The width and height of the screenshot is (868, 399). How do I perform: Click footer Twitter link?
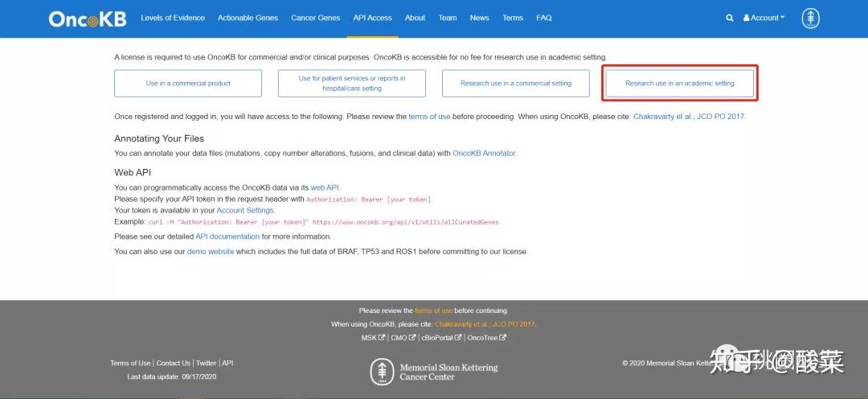point(206,364)
